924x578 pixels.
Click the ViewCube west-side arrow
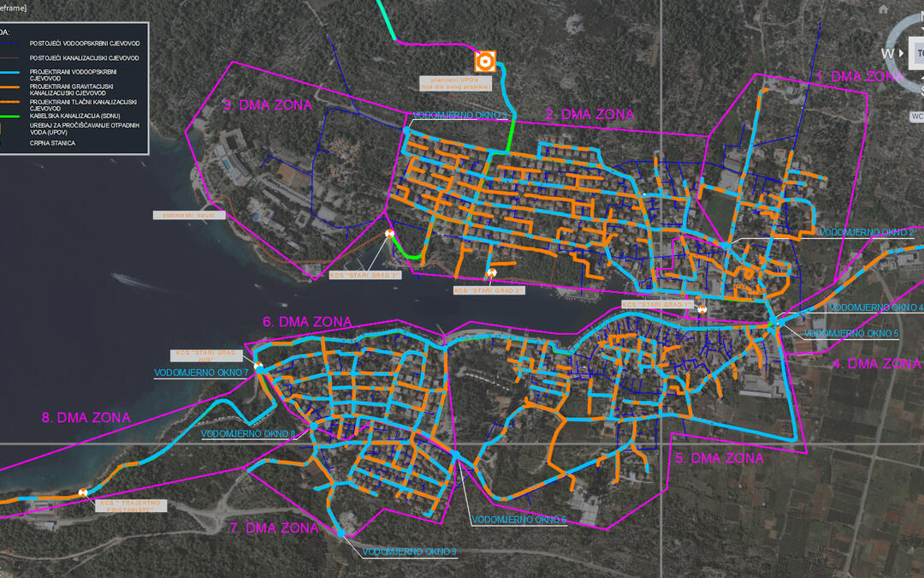coord(900,53)
